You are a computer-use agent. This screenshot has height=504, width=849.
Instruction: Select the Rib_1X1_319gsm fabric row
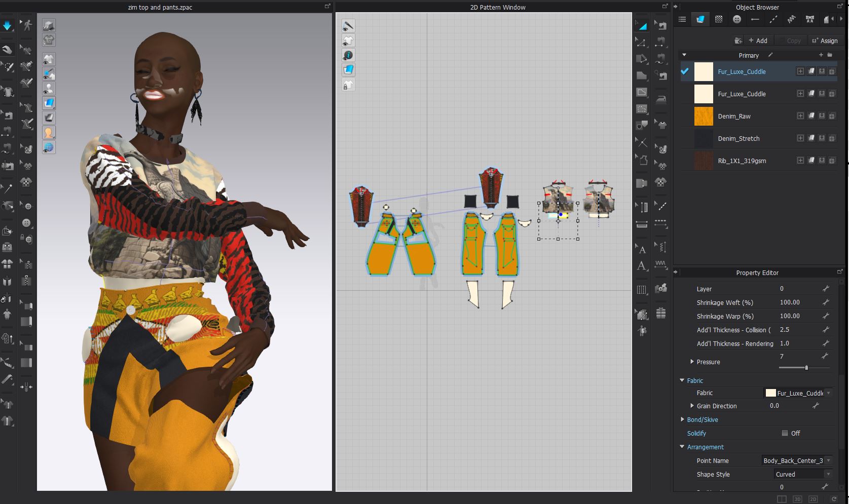point(759,161)
